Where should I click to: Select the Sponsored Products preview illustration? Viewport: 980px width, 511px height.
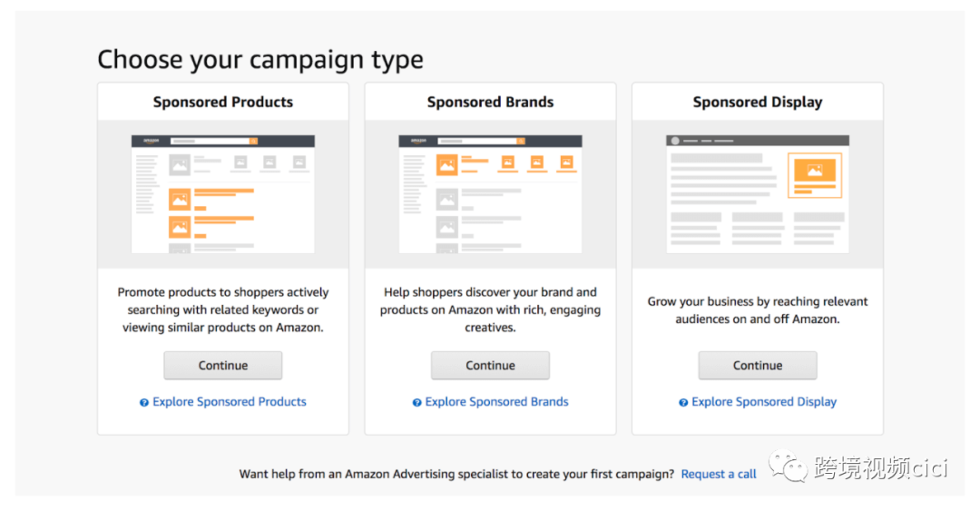223,194
